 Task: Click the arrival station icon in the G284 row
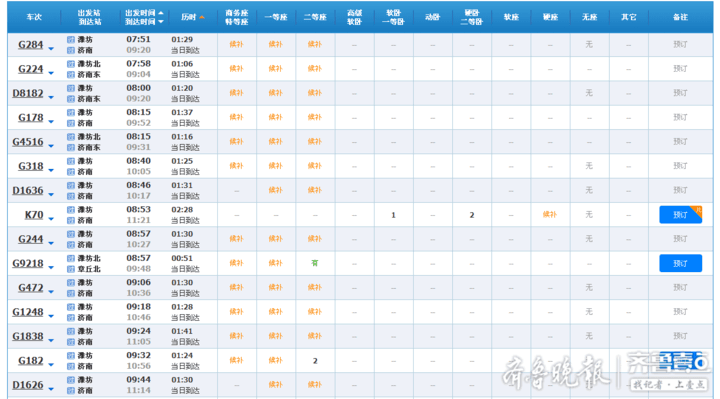point(71,50)
